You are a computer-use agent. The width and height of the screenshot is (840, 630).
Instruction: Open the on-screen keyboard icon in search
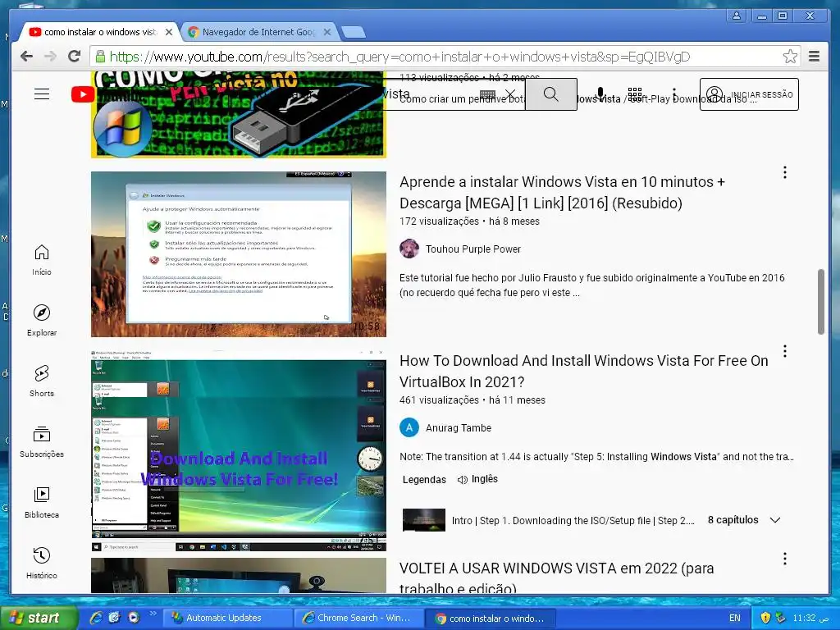pyautogui.click(x=487, y=95)
